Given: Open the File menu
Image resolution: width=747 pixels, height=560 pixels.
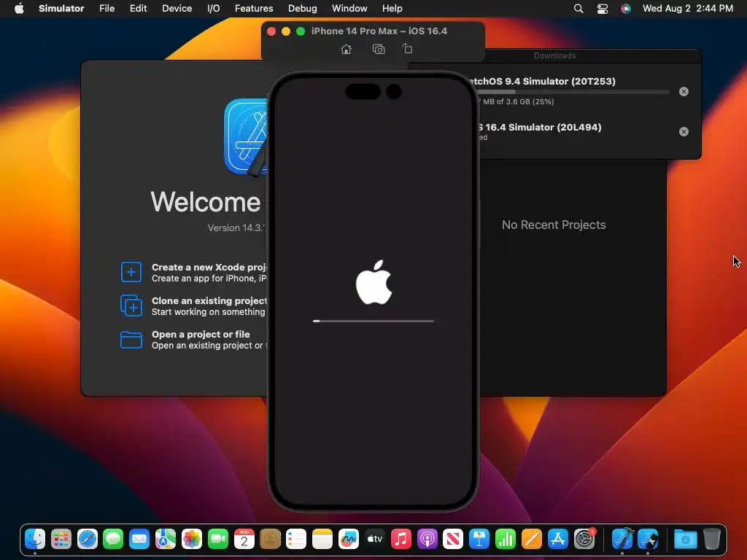Looking at the screenshot, I should (107, 8).
